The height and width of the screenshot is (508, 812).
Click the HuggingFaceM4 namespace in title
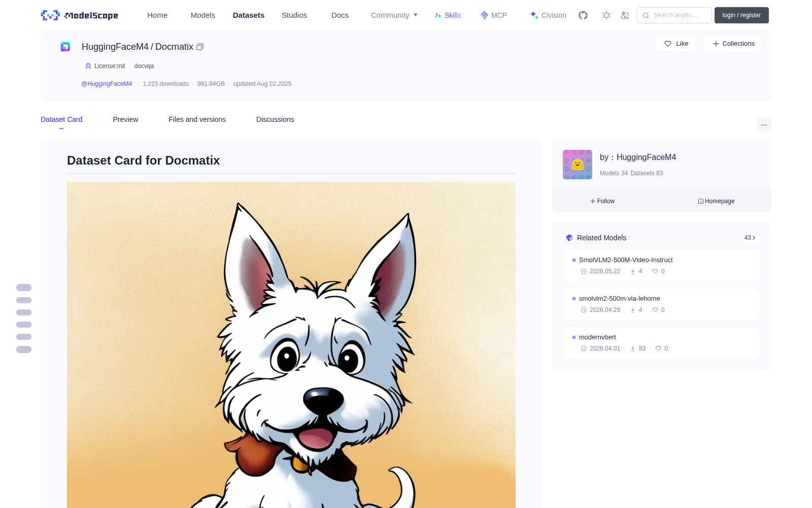tap(115, 47)
